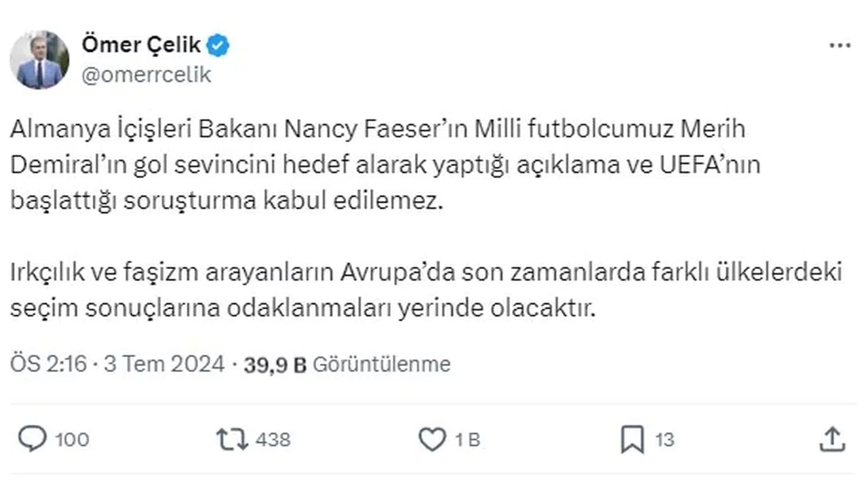This screenshot has height=488, width=868.
Task: Open the three-dot more options menu
Action: pos(840,45)
